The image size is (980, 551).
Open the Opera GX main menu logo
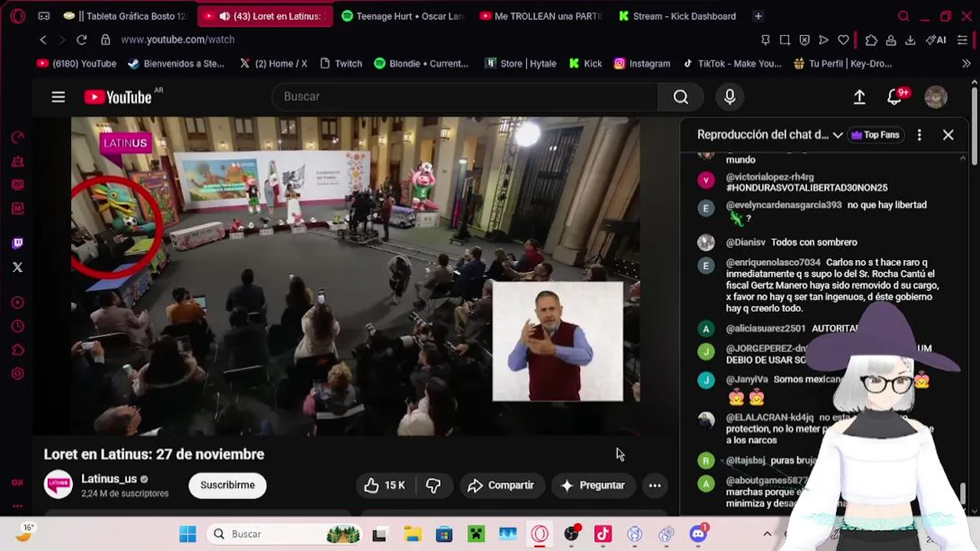pyautogui.click(x=18, y=16)
